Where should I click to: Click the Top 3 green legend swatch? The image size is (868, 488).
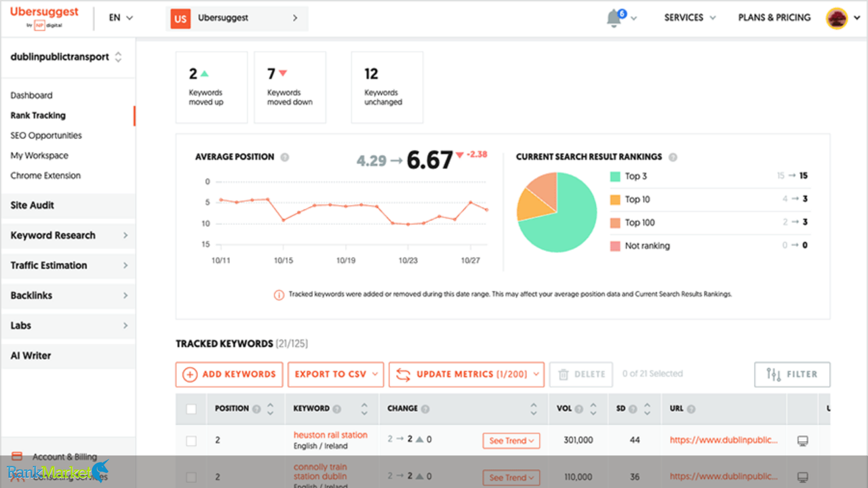pos(615,176)
